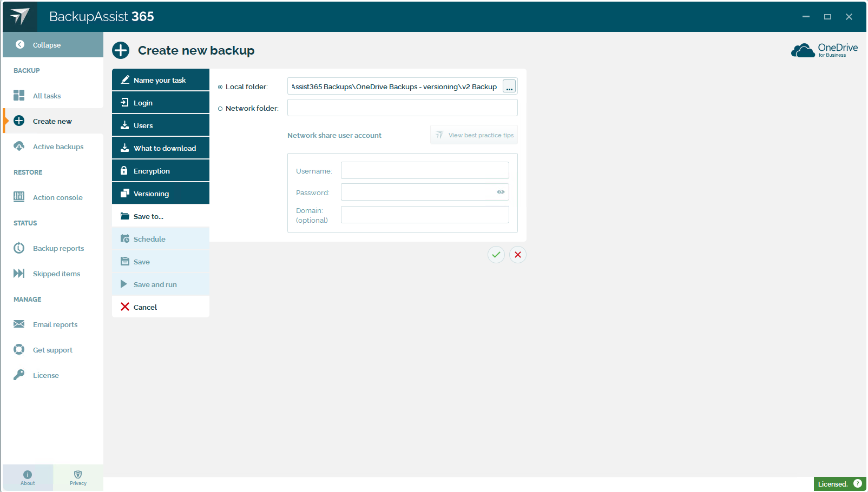Click the help question mark icon
The image size is (868, 492).
pyautogui.click(x=858, y=483)
